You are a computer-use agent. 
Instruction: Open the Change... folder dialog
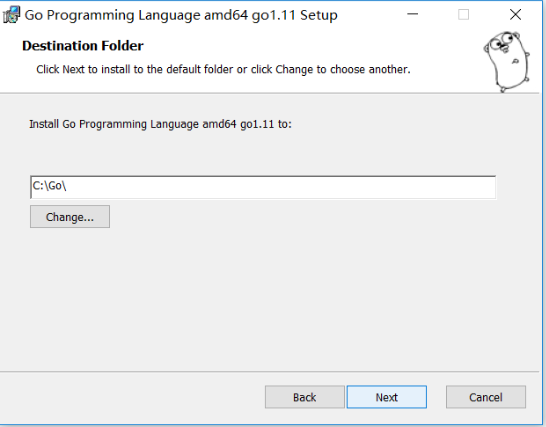click(70, 217)
